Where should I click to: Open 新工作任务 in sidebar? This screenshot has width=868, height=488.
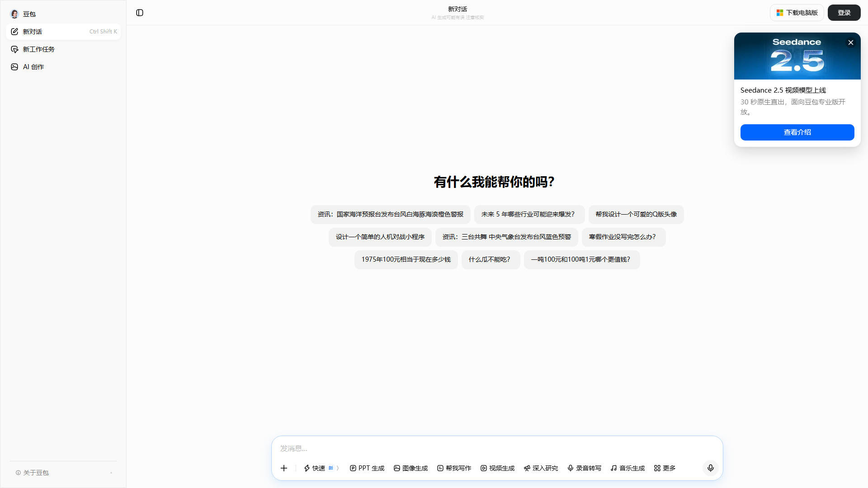point(63,49)
